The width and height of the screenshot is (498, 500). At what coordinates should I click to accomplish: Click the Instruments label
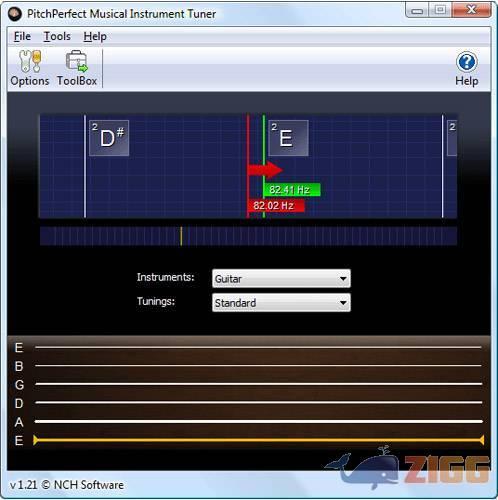165,277
